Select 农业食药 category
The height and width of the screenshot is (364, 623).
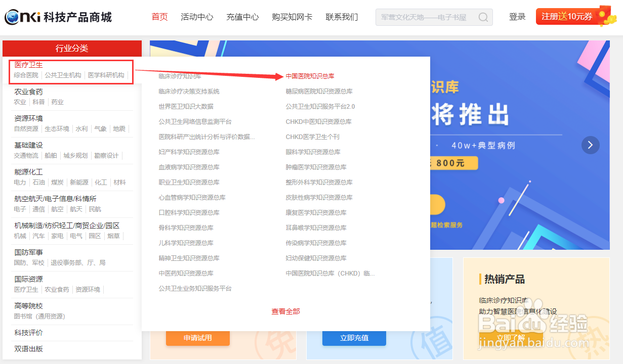pyautogui.click(x=29, y=92)
